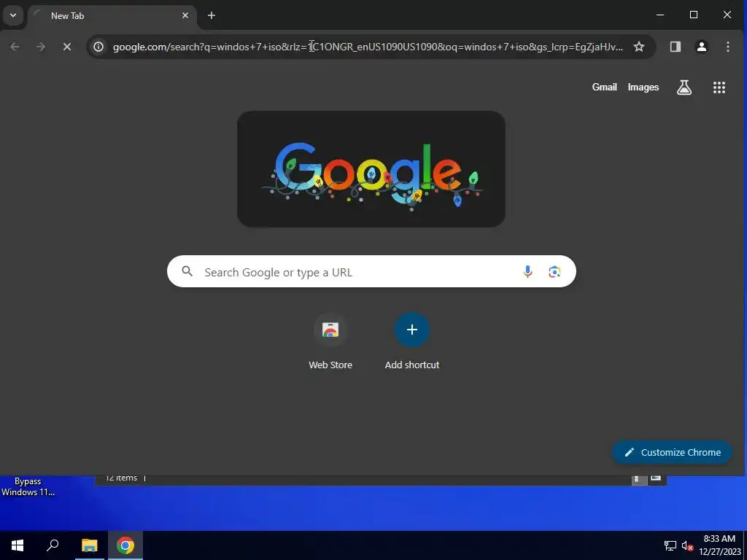Start voice search with the microphone

click(527, 271)
